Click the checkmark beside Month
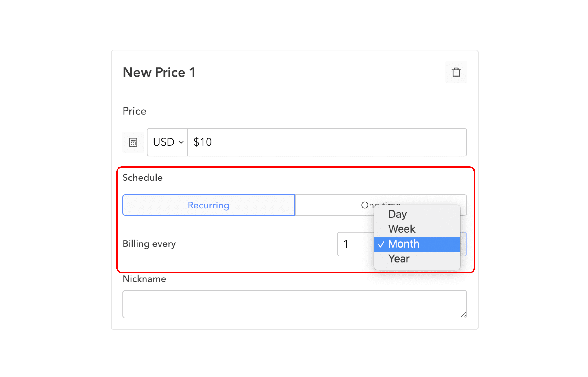 (x=381, y=244)
